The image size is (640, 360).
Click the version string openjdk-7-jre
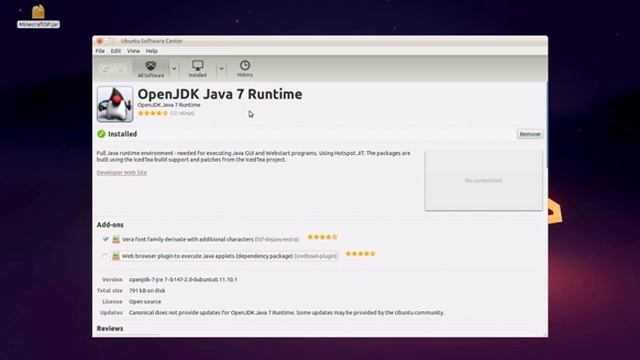[183, 280]
